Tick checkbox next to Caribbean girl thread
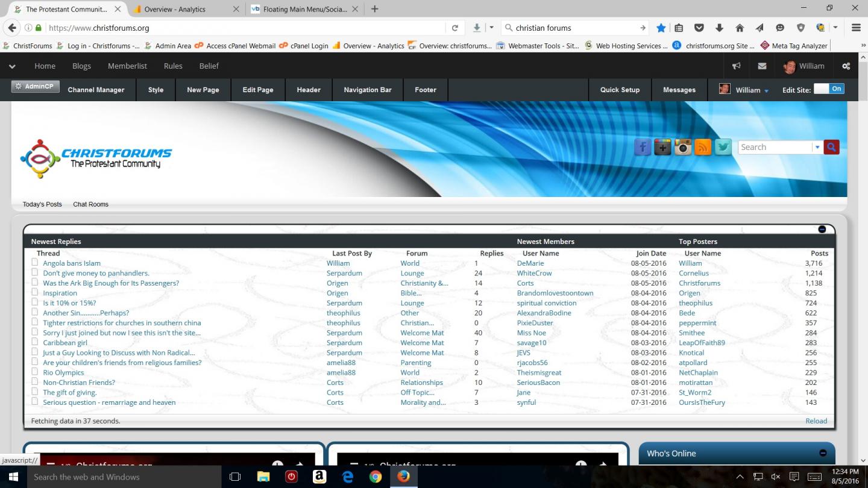This screenshot has width=868, height=488. click(x=35, y=342)
